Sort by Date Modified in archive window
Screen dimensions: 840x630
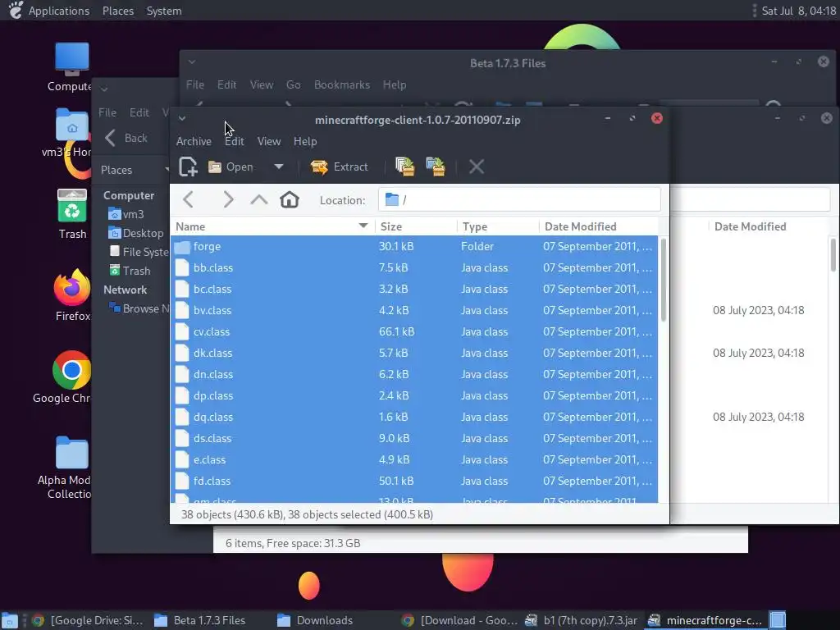pyautogui.click(x=598, y=226)
